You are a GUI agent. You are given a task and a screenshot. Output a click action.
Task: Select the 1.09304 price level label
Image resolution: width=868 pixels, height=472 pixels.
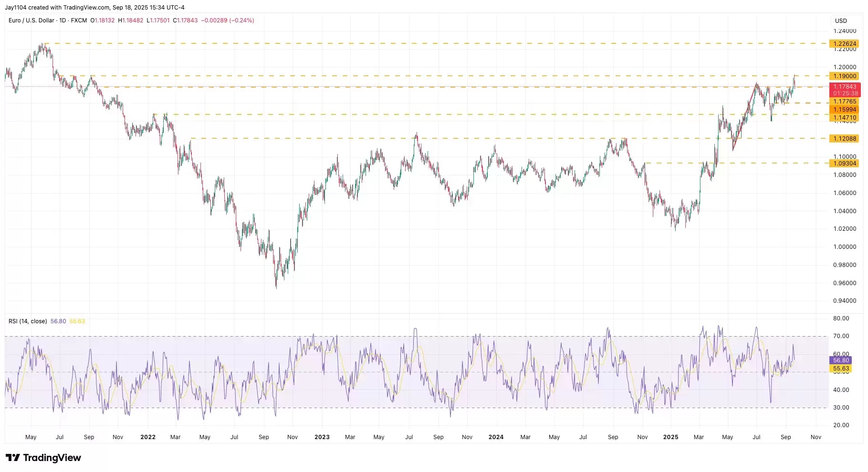click(844, 164)
